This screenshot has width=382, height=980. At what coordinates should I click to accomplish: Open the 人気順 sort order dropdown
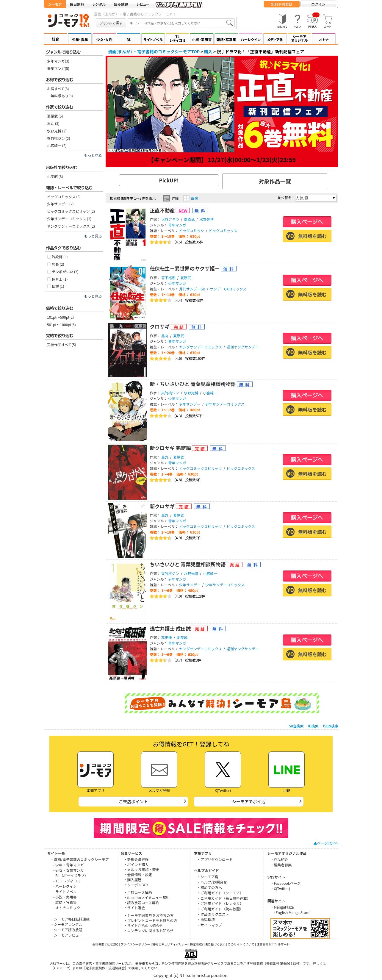click(315, 198)
